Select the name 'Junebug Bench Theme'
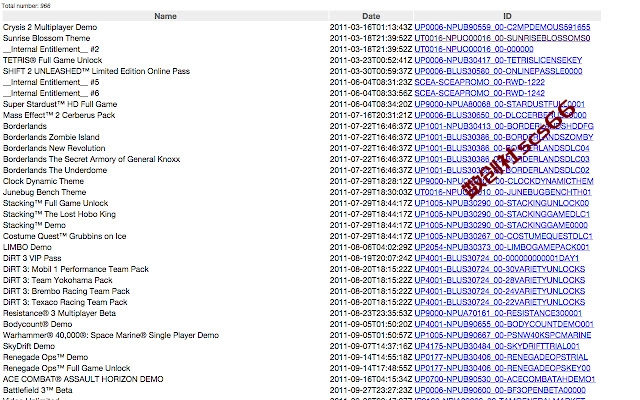Image resolution: width=640 pixels, height=400 pixels. tap(44, 192)
